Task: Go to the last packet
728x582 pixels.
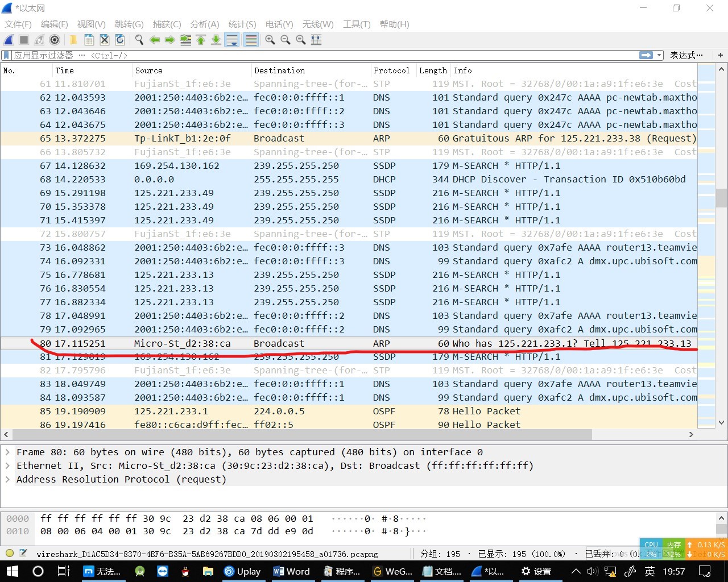Action: pyautogui.click(x=217, y=39)
